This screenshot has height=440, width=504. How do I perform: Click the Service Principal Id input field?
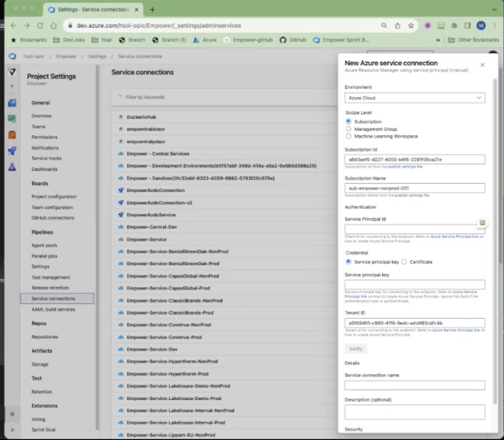(414, 229)
